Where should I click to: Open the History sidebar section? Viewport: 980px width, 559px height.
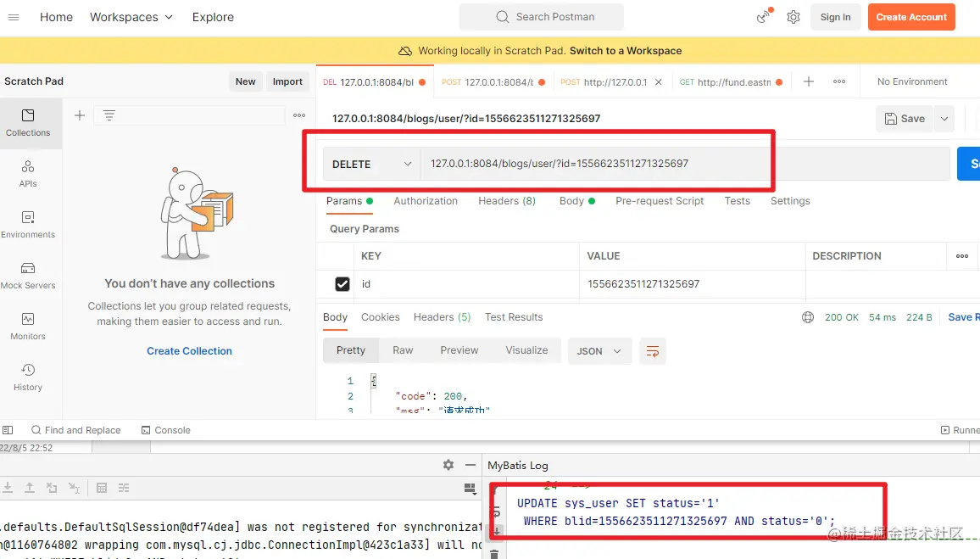point(28,377)
